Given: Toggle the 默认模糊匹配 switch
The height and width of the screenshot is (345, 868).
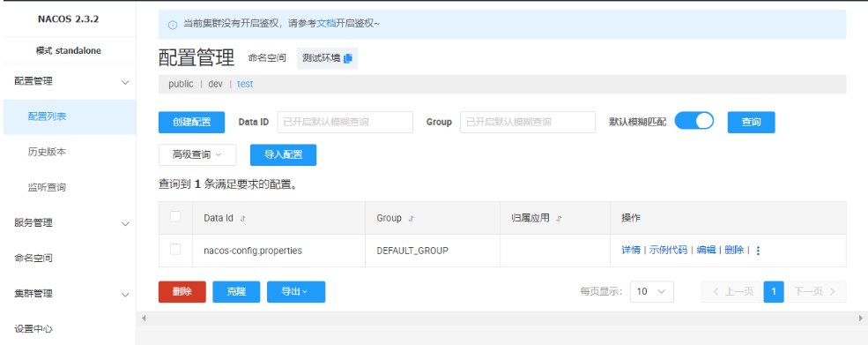Looking at the screenshot, I should [x=694, y=122].
